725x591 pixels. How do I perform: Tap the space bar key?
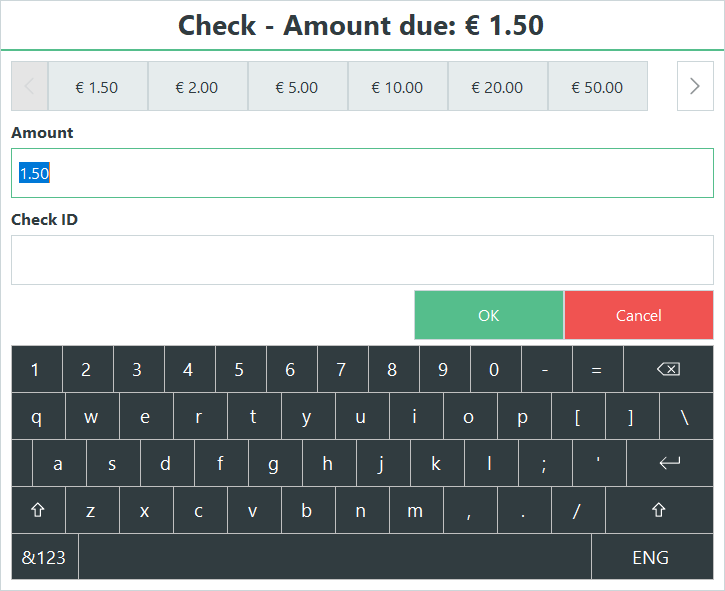tap(335, 557)
